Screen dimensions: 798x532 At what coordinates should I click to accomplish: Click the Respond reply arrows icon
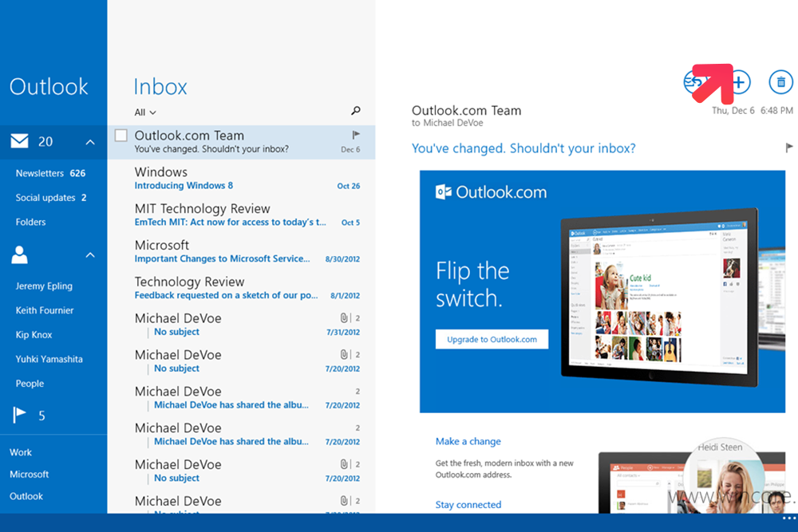[695, 82]
